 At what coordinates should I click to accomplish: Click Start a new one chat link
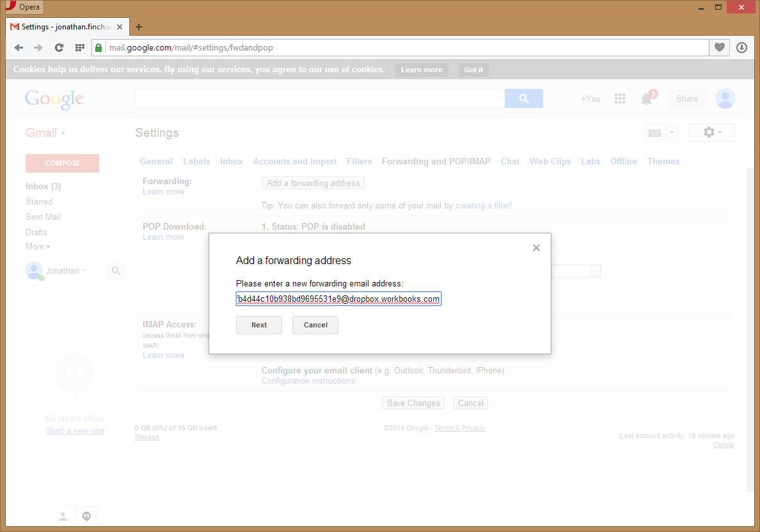click(x=75, y=431)
